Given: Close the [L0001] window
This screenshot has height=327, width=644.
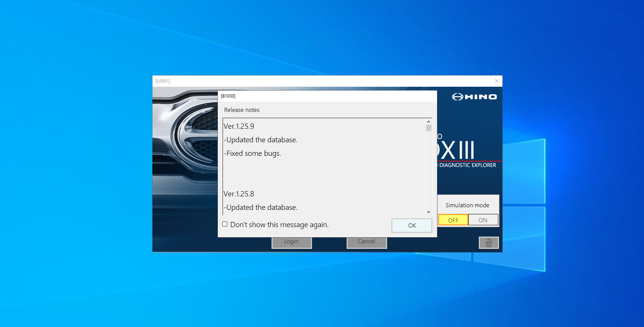Looking at the screenshot, I should click(x=497, y=81).
